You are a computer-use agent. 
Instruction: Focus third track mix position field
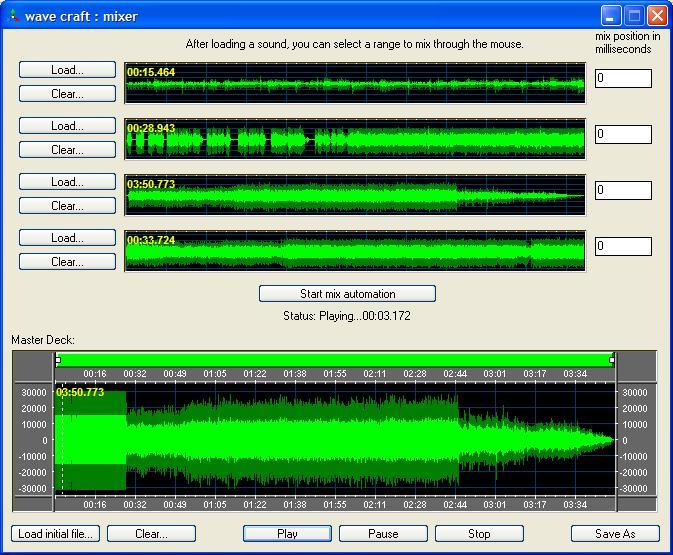coord(623,191)
